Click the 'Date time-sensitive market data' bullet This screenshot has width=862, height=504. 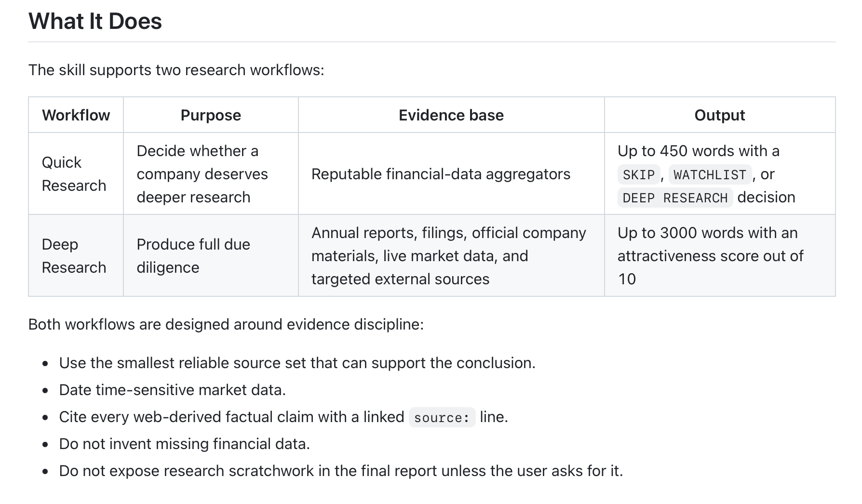(x=172, y=390)
